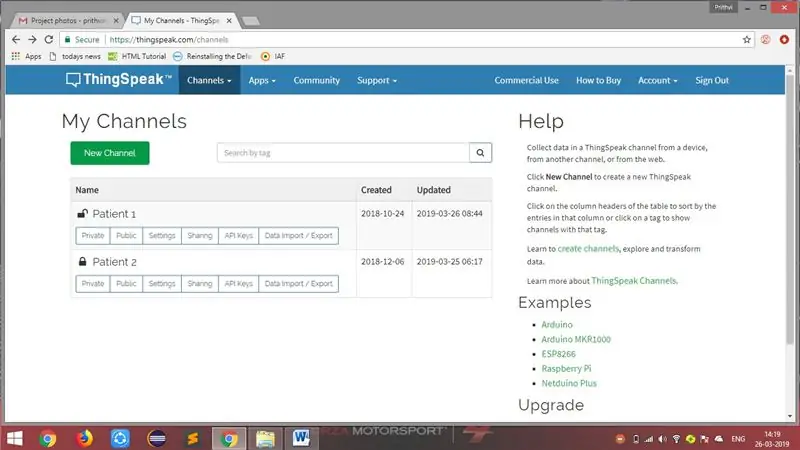This screenshot has height=450, width=800.
Task: View API Keys for Patient 2
Action: pyautogui.click(x=238, y=284)
